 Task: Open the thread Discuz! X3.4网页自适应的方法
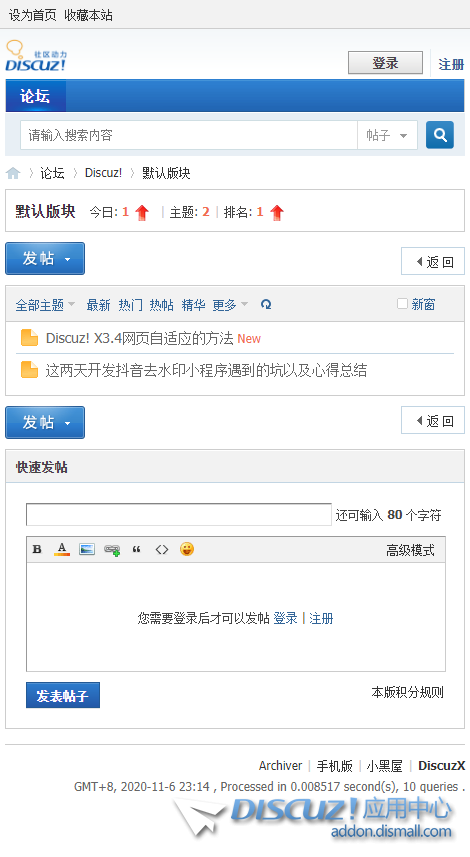point(139,338)
